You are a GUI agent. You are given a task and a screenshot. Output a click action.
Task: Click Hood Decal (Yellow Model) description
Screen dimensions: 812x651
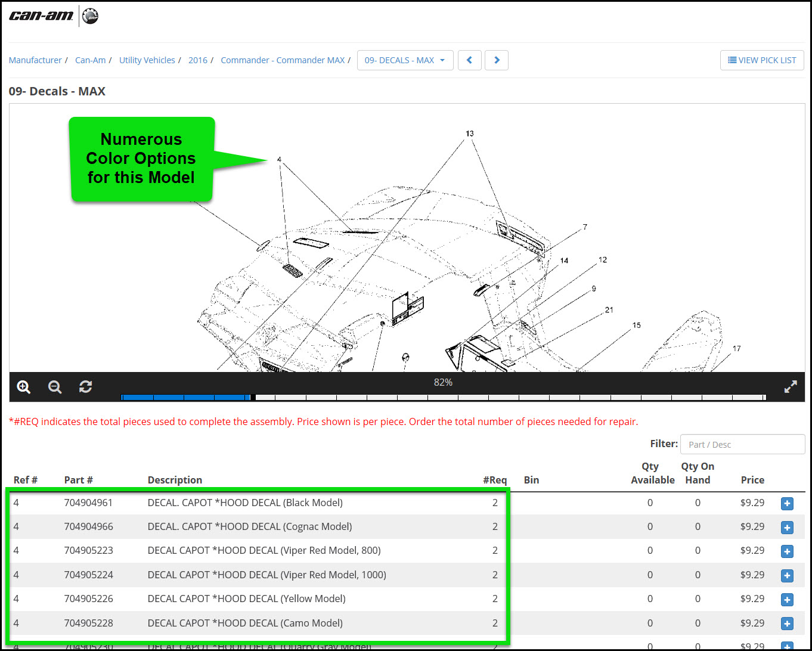tap(247, 599)
